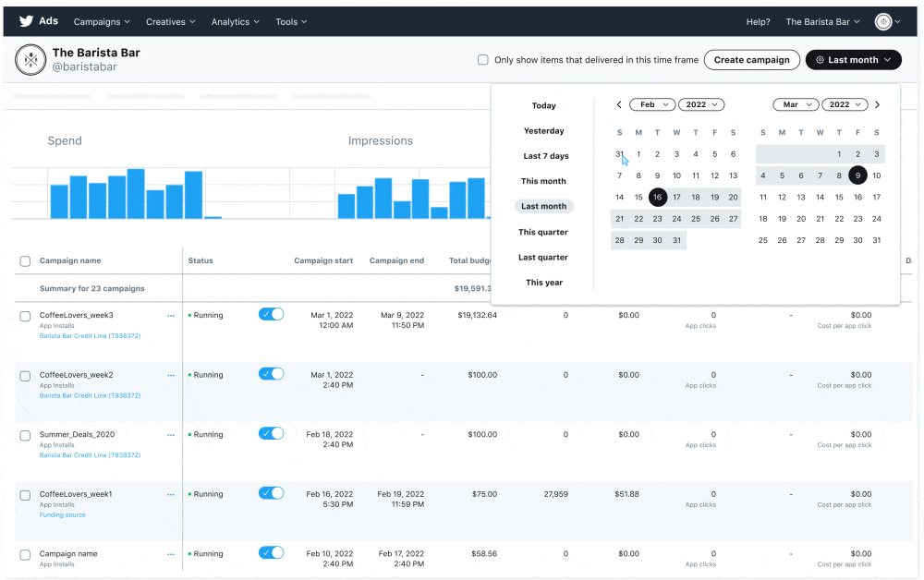Toggle CoffeeLovers_week3 campaign switch off
This screenshot has width=924, height=580.
[271, 314]
